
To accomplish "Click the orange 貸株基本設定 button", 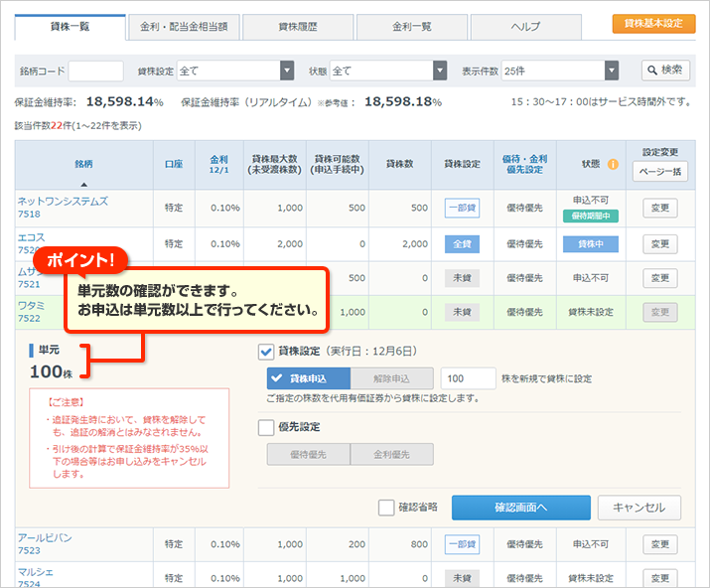I will coord(653,23).
